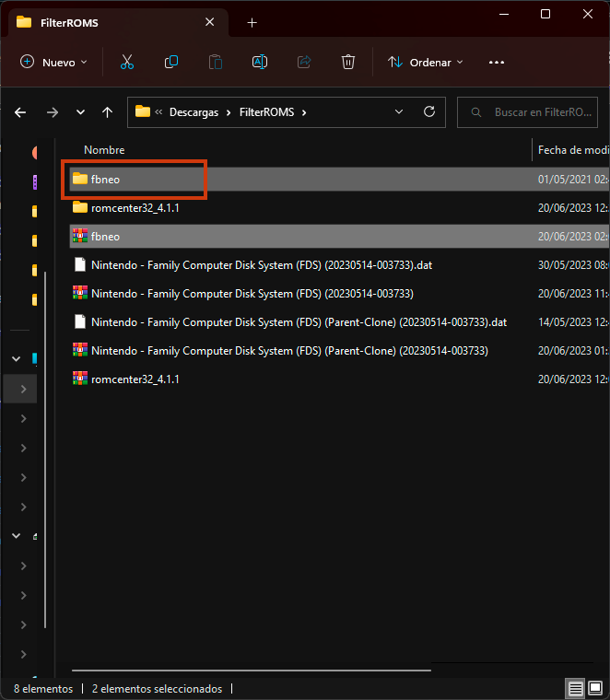Screen dimensions: 610x700
Task: Click the double chevron before Descargas
Action: pyautogui.click(x=158, y=112)
